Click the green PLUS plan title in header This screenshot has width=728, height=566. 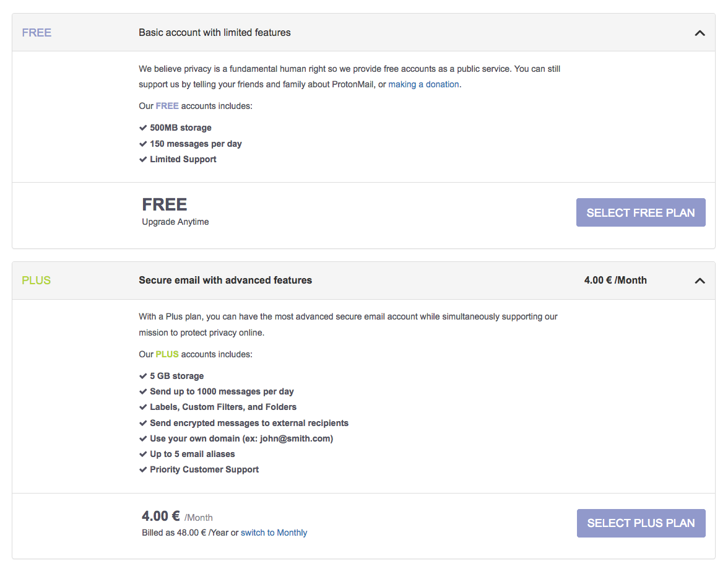tap(36, 281)
